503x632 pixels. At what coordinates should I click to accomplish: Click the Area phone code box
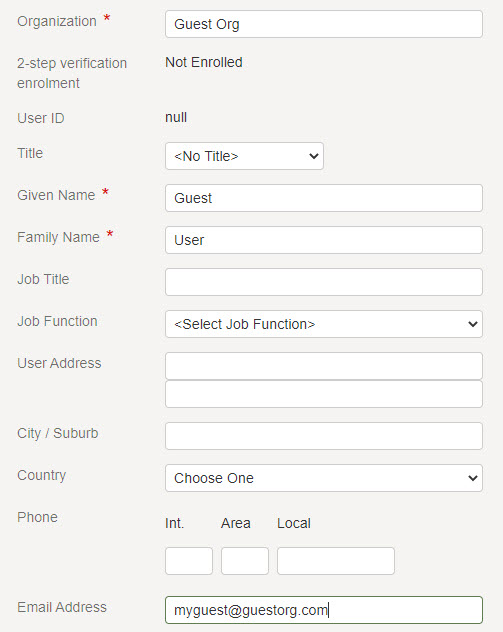(245, 561)
